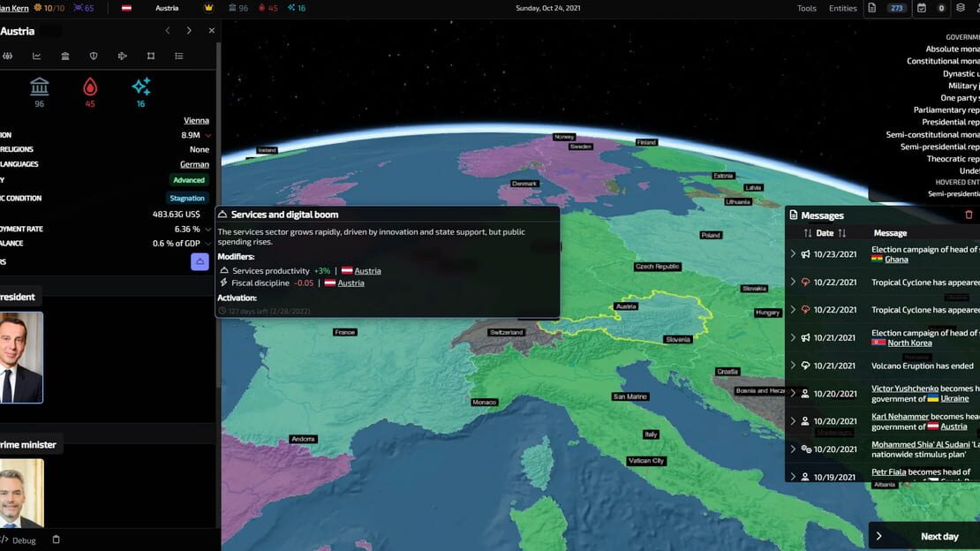Click the gold crown icon in top bar
This screenshot has width=980, height=551.
click(208, 8)
